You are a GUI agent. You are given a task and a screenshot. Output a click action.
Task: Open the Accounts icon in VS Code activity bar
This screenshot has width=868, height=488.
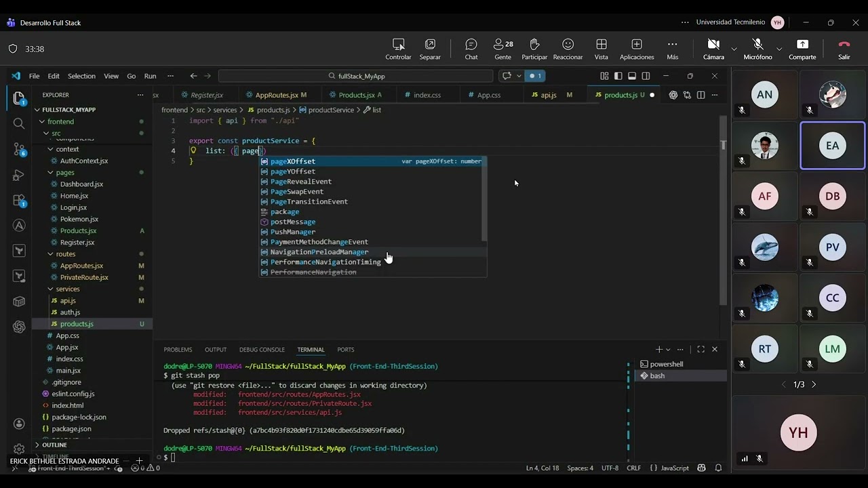pyautogui.click(x=19, y=424)
